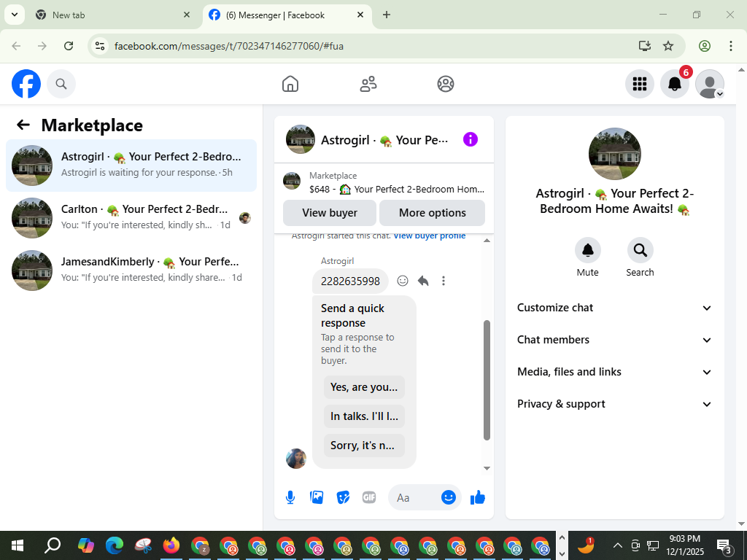Expand Media, files and links section

(614, 372)
